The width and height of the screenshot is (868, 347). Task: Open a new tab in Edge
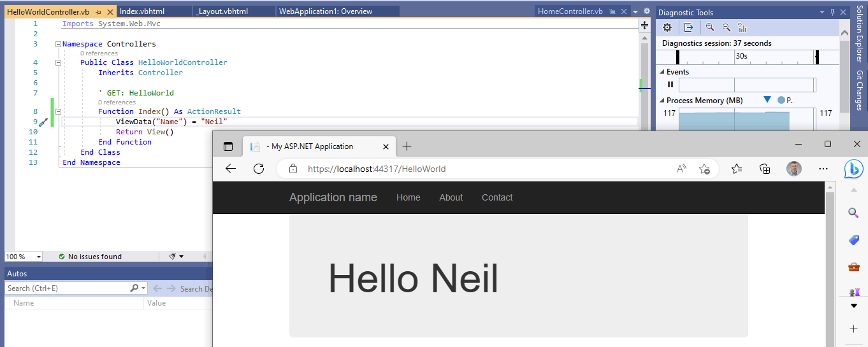(x=407, y=146)
